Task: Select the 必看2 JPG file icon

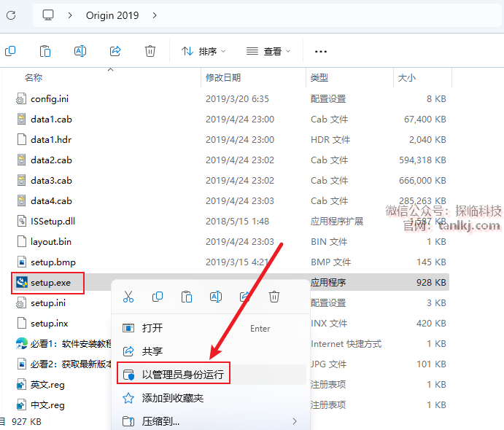Action: click(x=21, y=364)
